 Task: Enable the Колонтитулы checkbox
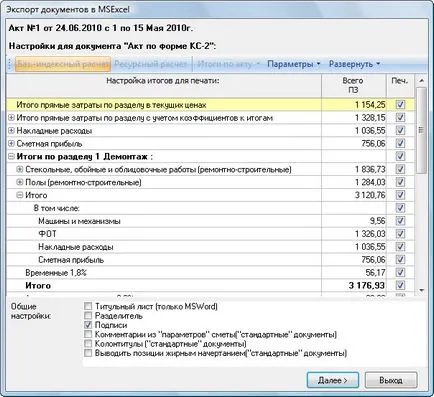pyautogui.click(x=88, y=343)
